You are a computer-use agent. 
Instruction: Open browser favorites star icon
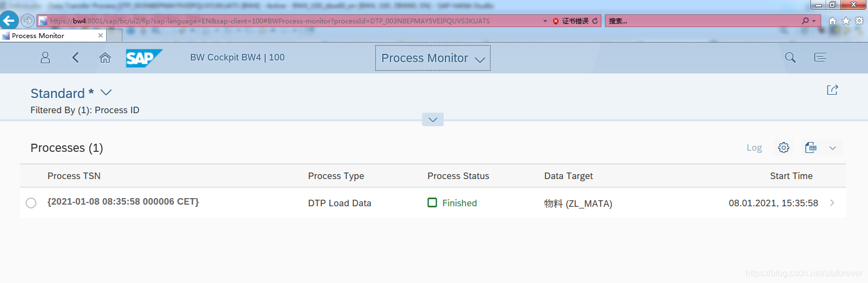[x=846, y=21]
